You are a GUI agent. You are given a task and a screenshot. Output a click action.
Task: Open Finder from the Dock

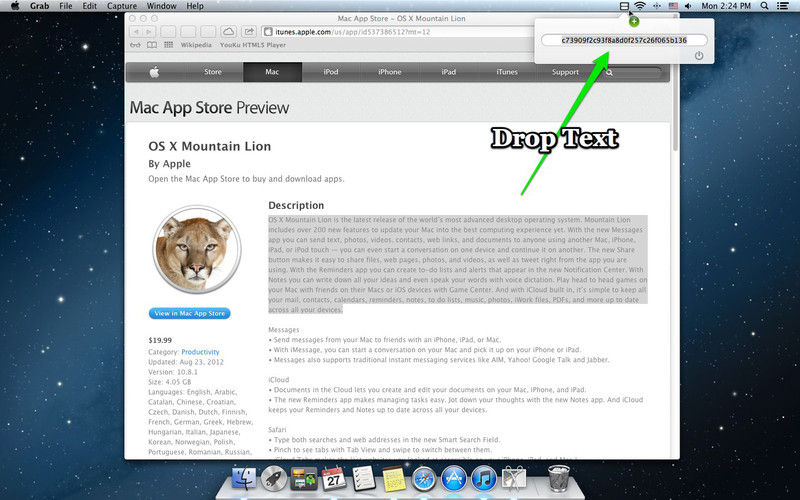[x=244, y=479]
